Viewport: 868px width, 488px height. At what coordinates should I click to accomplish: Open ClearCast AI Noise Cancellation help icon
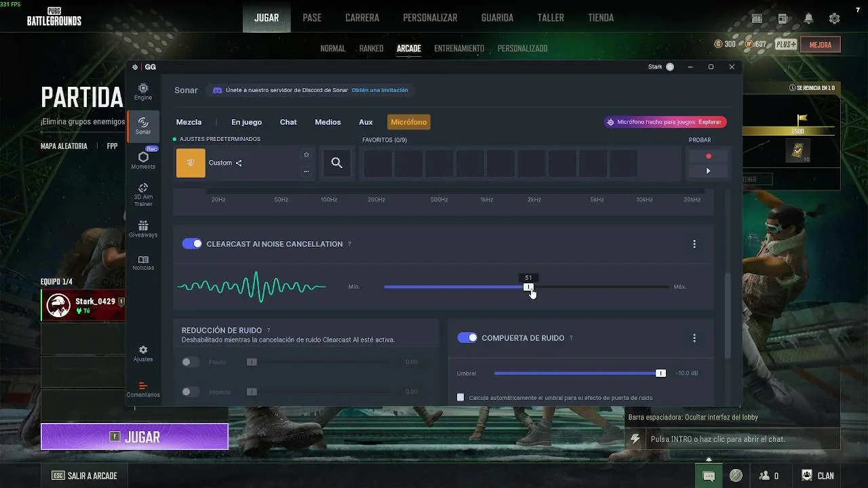pos(349,244)
